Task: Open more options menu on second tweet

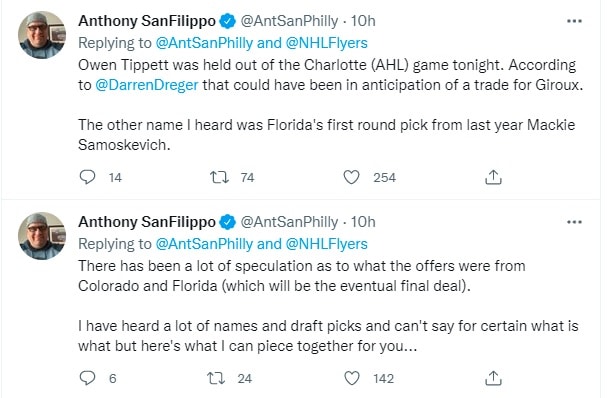Action: [574, 222]
